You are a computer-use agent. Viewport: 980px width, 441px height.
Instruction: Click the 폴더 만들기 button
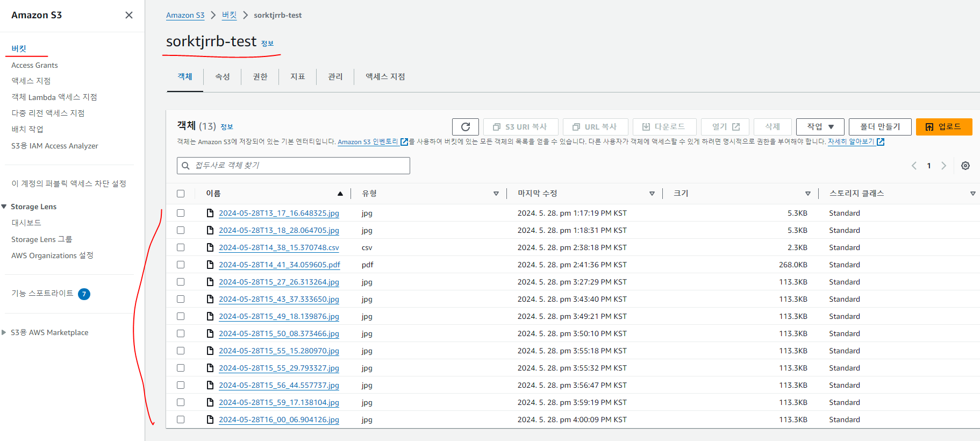pyautogui.click(x=880, y=127)
